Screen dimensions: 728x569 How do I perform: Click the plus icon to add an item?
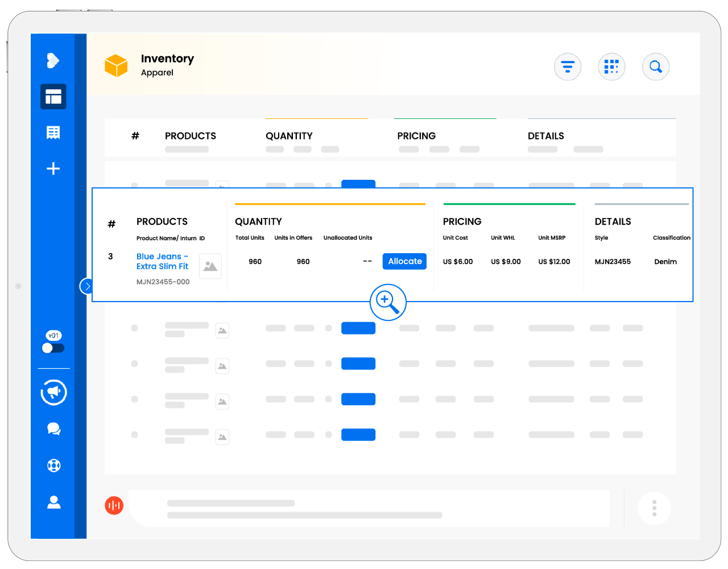click(x=53, y=168)
